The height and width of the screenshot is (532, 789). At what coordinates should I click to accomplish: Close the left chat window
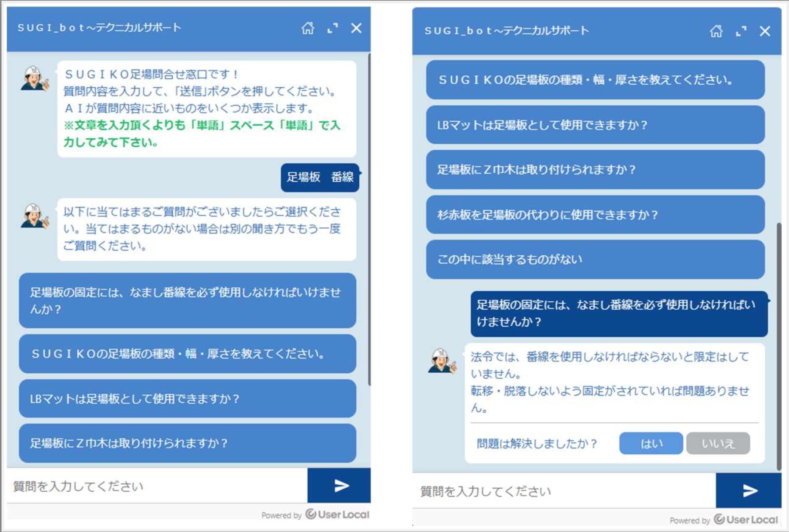tap(356, 28)
